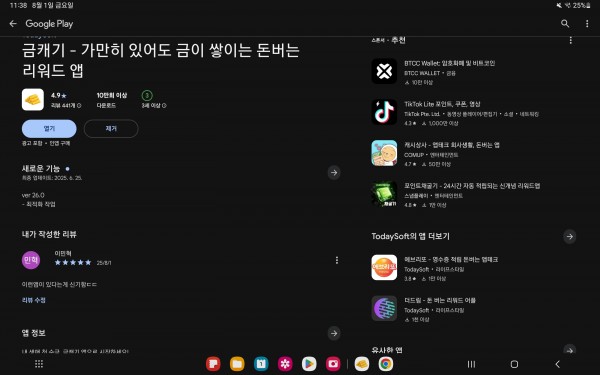Open the 더드림 purple app icon
The width and height of the screenshot is (600, 375).
384,308
